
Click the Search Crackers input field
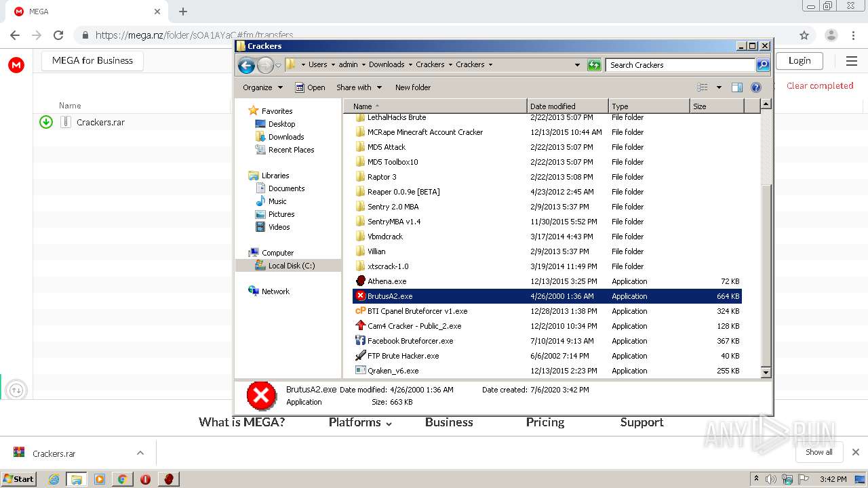coord(680,65)
